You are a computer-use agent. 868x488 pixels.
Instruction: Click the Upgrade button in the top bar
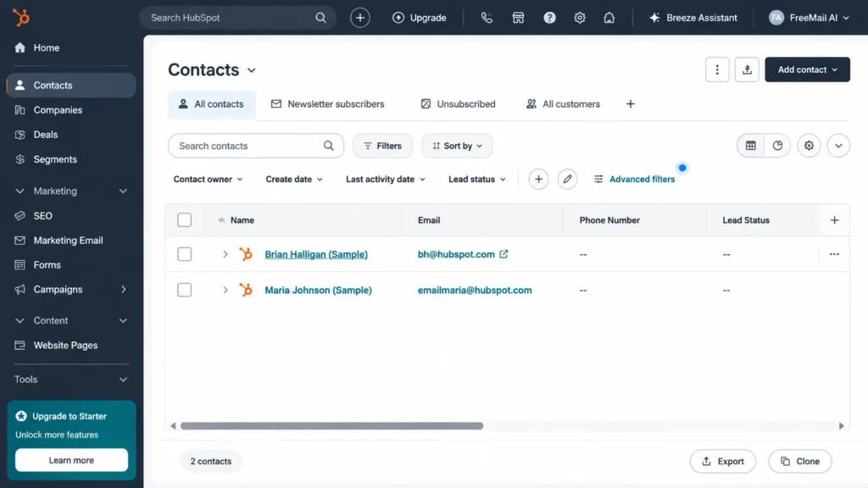(x=419, y=18)
